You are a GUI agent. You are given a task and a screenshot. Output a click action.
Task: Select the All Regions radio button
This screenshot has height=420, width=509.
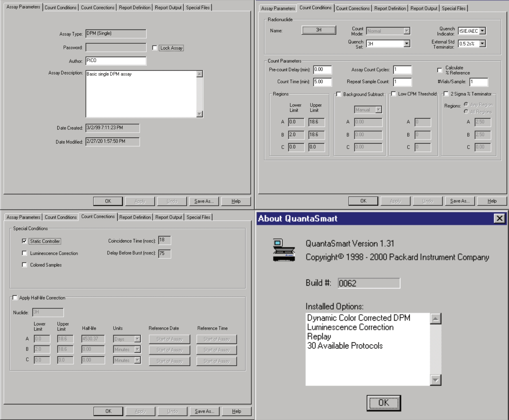(466, 112)
